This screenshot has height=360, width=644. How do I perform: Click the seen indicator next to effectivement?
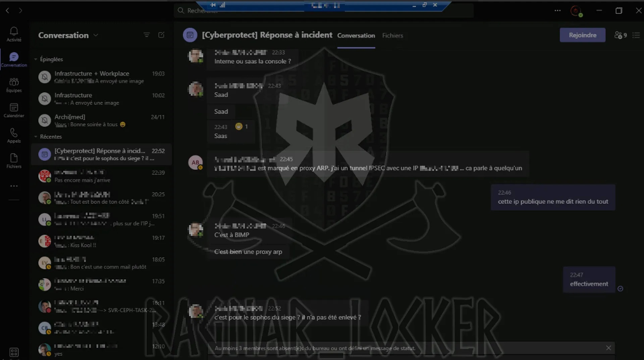coord(621,288)
